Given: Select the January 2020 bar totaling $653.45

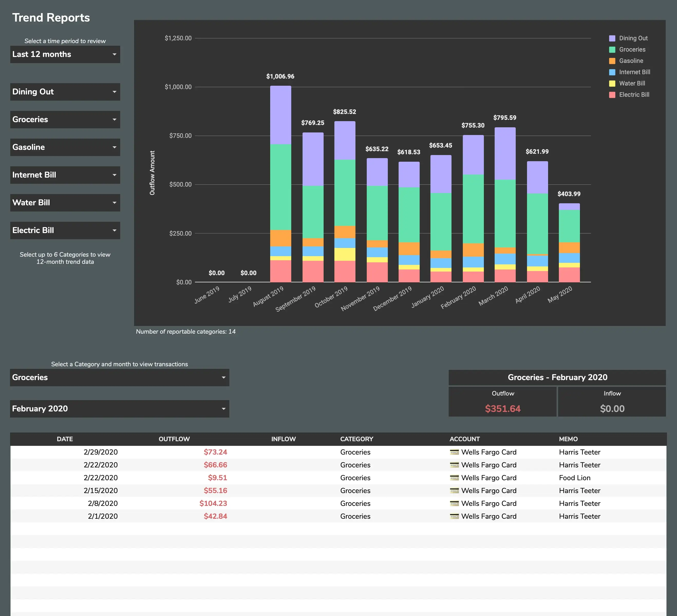Looking at the screenshot, I should pyautogui.click(x=441, y=218).
